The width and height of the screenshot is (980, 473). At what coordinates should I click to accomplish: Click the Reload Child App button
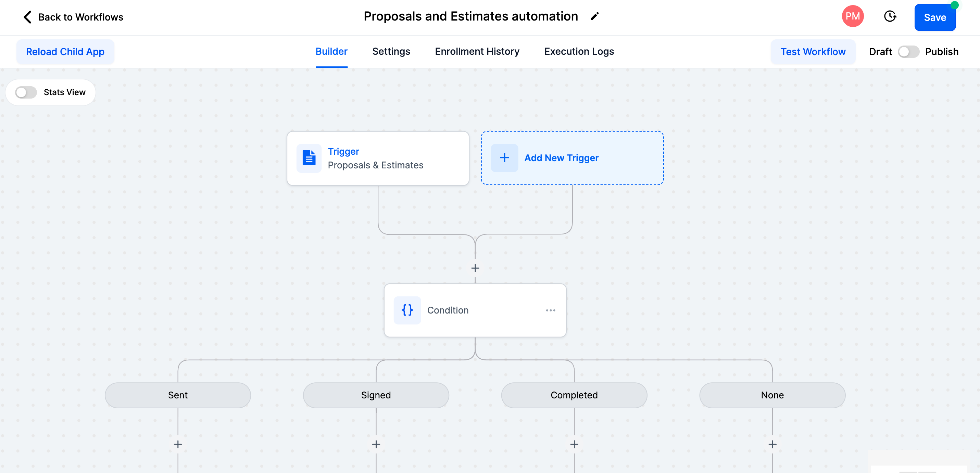coord(65,52)
